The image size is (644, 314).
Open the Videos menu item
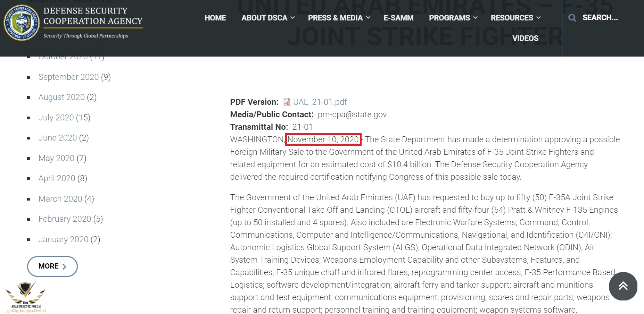pyautogui.click(x=525, y=38)
